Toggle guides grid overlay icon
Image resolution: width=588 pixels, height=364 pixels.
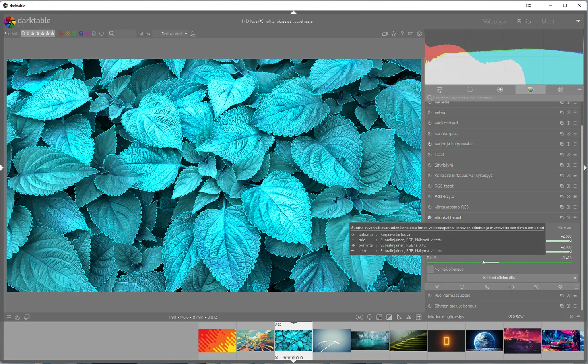[419, 317]
